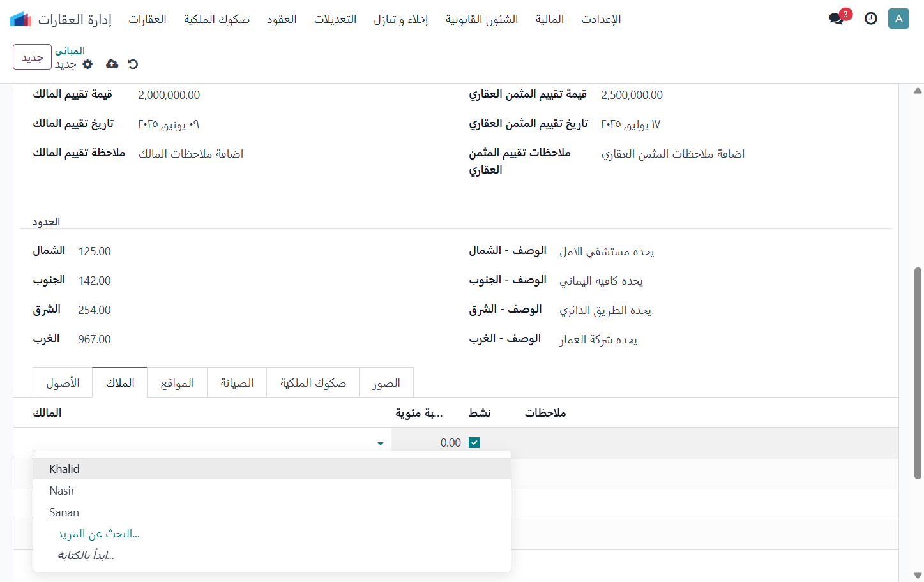Click the west boundary value 967.00
Screen dimensions: 924x582
click(95, 339)
